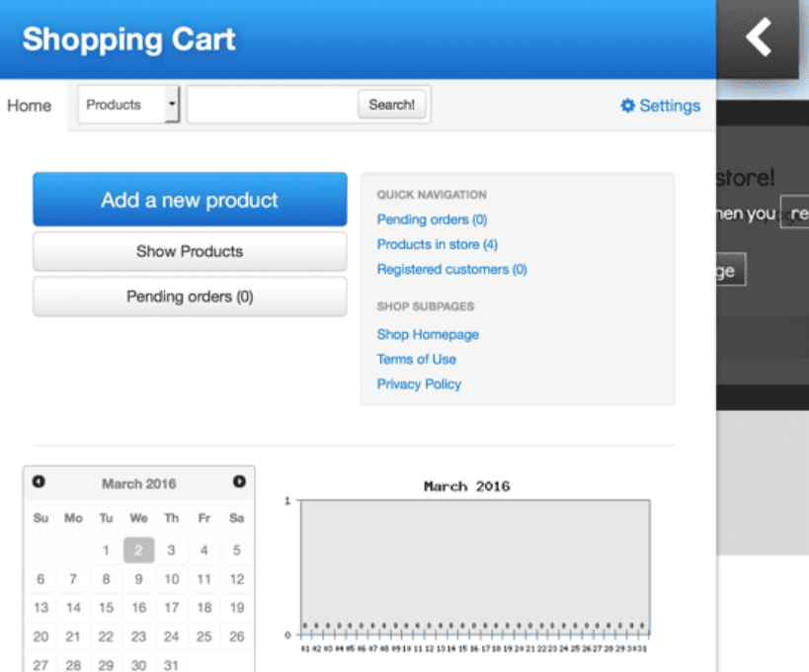Click the SHOP SUBPAGES heading
Viewport: 809px width, 672px height.
[x=425, y=306]
